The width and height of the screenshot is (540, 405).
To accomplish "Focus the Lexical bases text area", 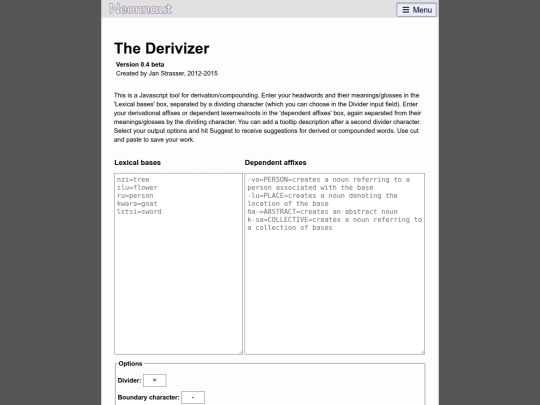I will point(178,264).
